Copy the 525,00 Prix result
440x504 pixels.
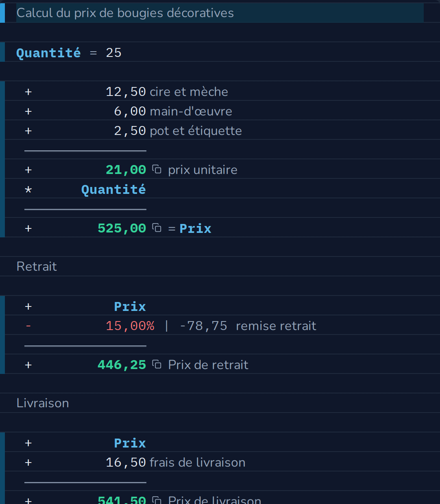[157, 228]
